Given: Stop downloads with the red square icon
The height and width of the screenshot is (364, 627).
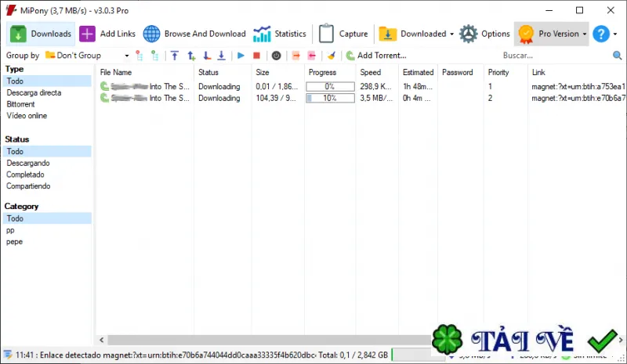Looking at the screenshot, I should tap(257, 56).
